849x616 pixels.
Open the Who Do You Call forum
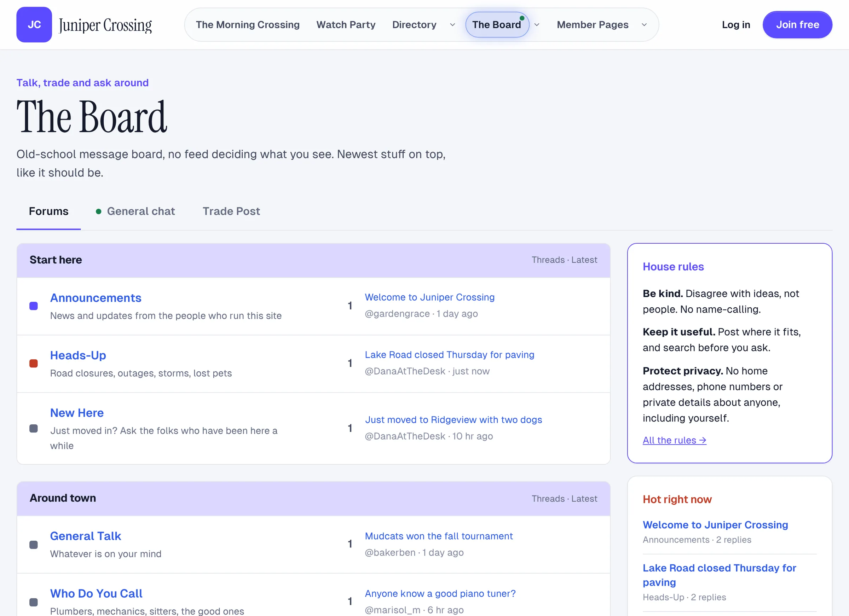pyautogui.click(x=96, y=594)
